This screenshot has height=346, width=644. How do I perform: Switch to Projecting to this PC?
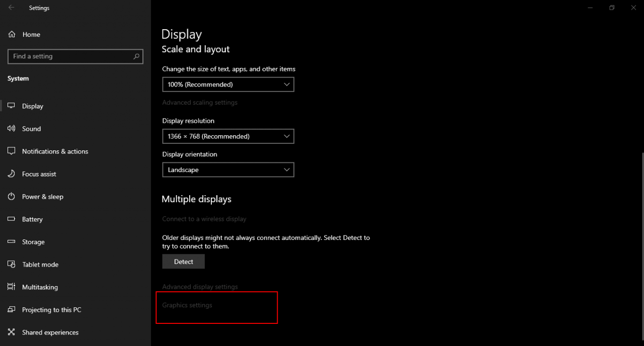tap(51, 310)
